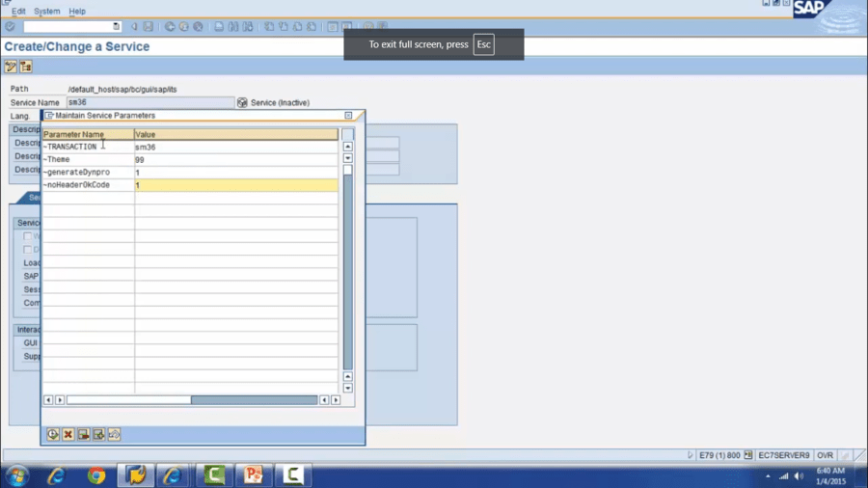
Task: Close the Maintain Service Parameters dialog
Action: coord(348,116)
